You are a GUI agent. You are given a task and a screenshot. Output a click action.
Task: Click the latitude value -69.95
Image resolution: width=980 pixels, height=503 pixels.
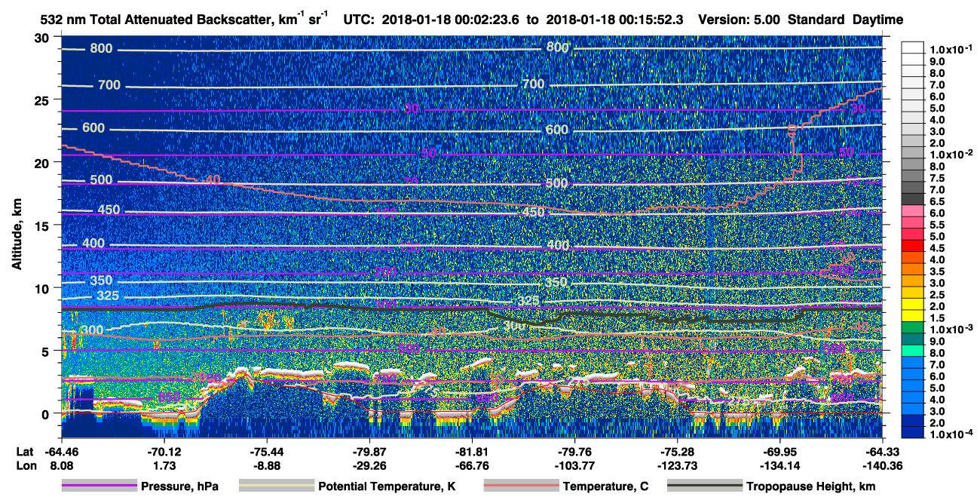[x=780, y=452]
